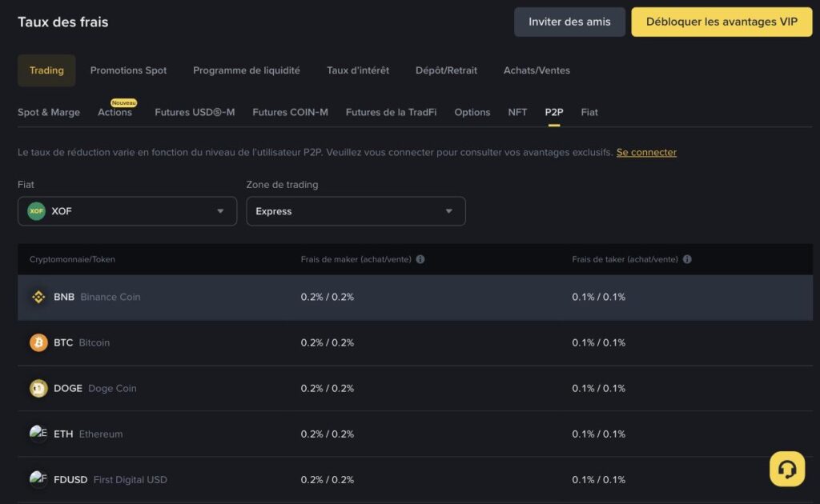This screenshot has width=820, height=504.
Task: Click Débloquer les avantages VIP button
Action: (x=722, y=22)
